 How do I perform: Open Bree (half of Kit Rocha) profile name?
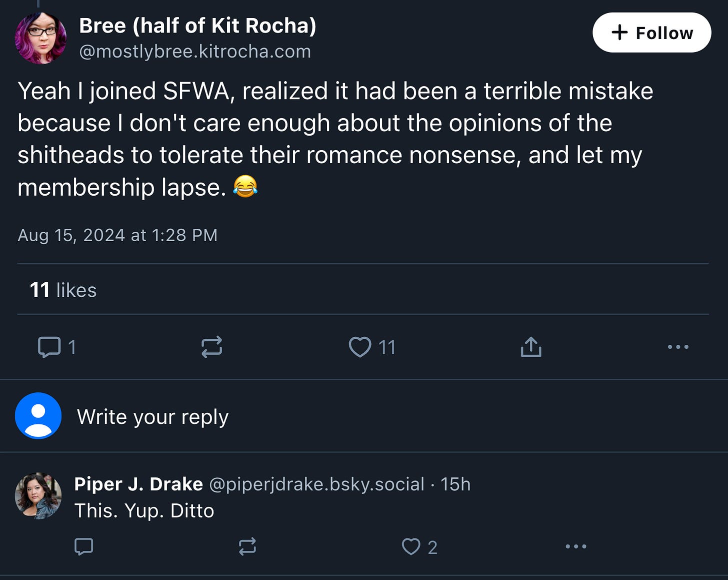coord(197,26)
